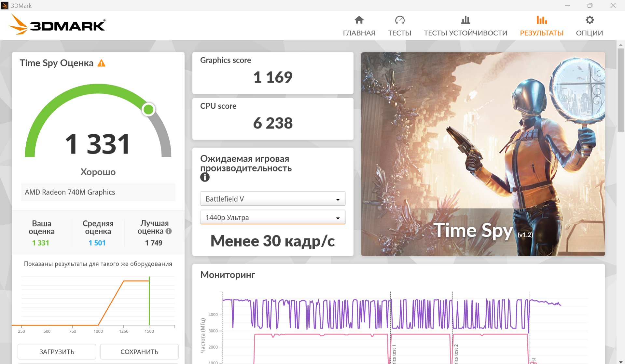Click the info icon under Ожидаемая игровая производительность
The width and height of the screenshot is (625, 364).
click(x=205, y=177)
